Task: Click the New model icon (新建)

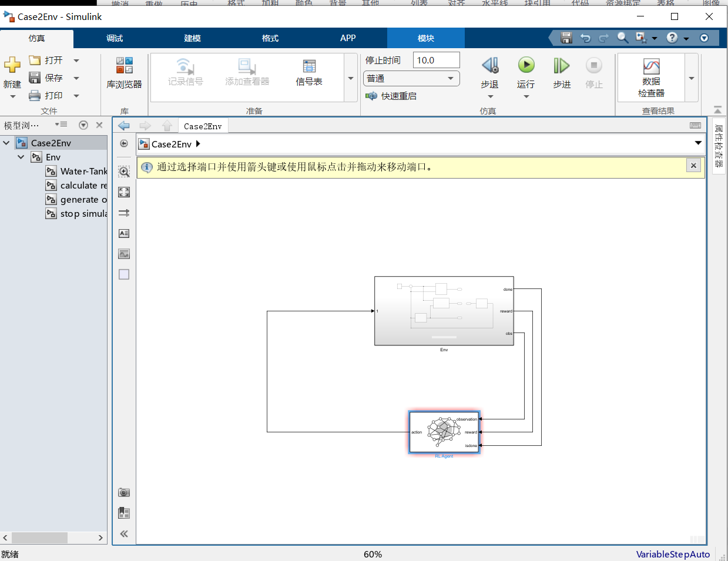Action: [x=12, y=65]
